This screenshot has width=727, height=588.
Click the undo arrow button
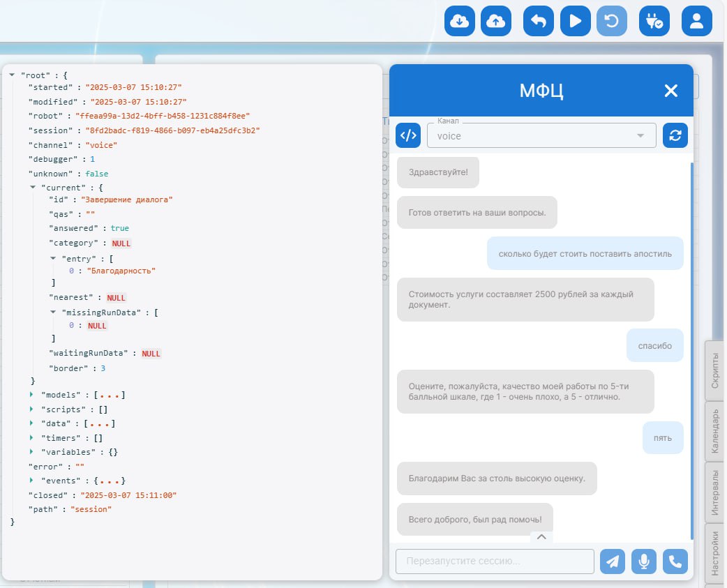coord(539,21)
